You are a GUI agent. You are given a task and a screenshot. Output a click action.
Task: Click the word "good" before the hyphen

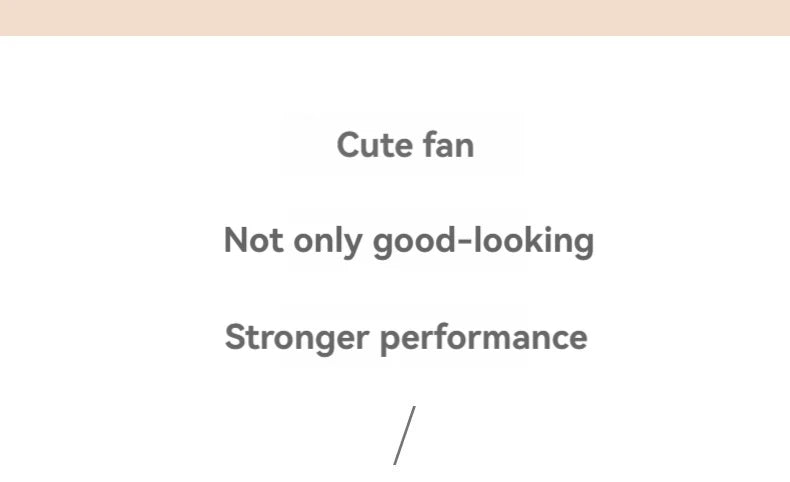pyautogui.click(x=414, y=243)
